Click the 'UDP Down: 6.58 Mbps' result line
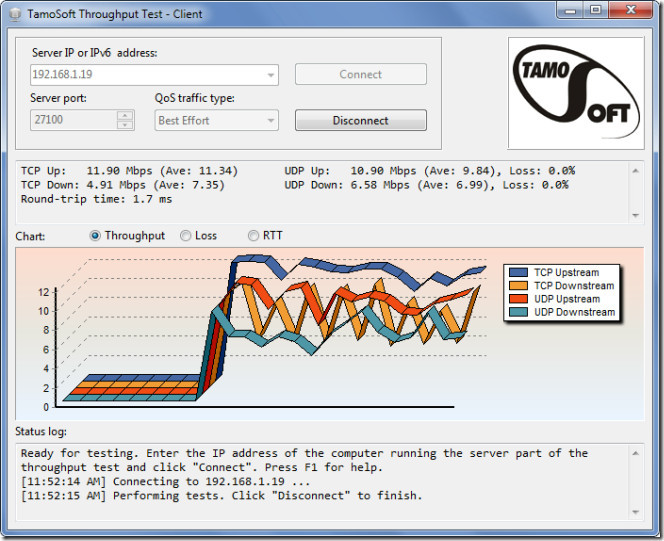This screenshot has width=664, height=541. click(x=426, y=185)
